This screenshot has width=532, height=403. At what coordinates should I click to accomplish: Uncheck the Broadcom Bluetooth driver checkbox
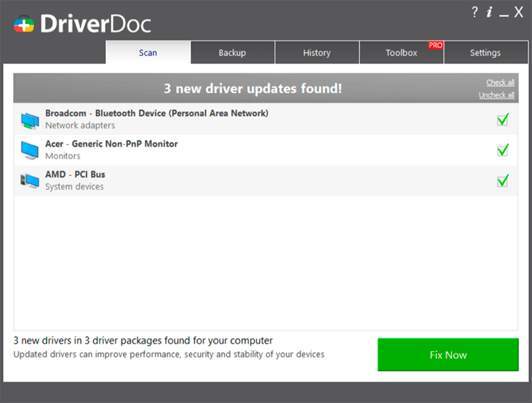coord(503,119)
